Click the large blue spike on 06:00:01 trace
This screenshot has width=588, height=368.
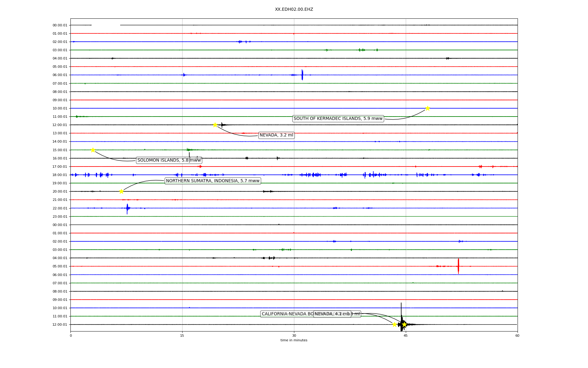(x=302, y=75)
